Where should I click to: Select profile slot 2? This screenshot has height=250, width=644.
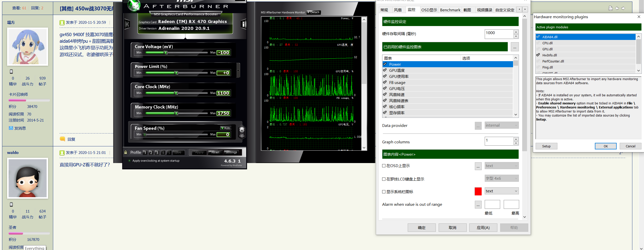[x=151, y=152]
